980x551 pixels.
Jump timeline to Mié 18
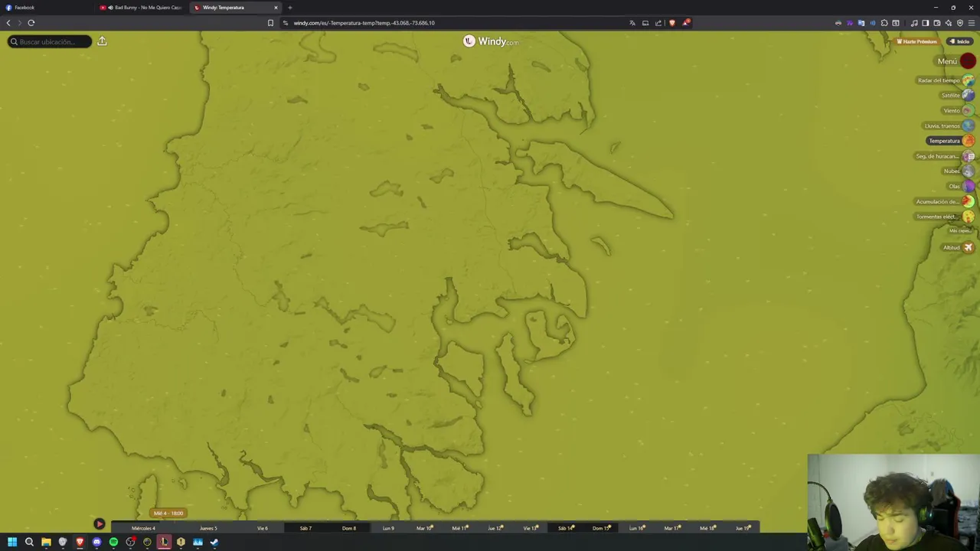point(707,528)
